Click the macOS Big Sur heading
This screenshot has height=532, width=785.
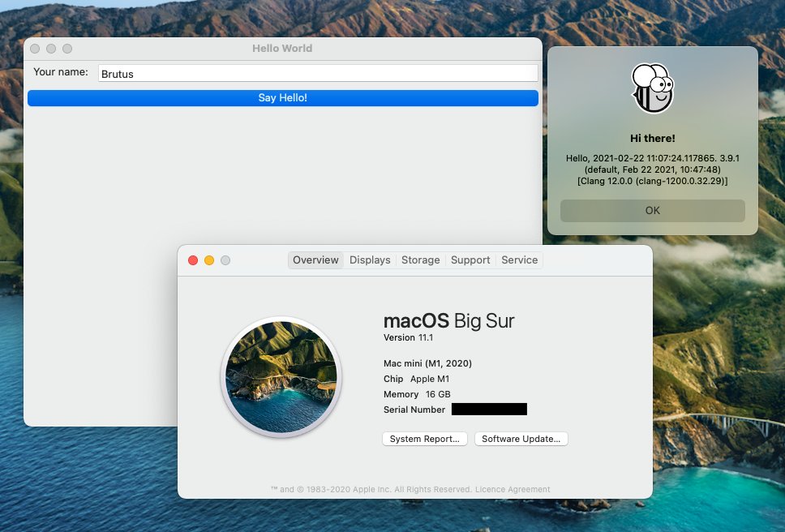[449, 321]
